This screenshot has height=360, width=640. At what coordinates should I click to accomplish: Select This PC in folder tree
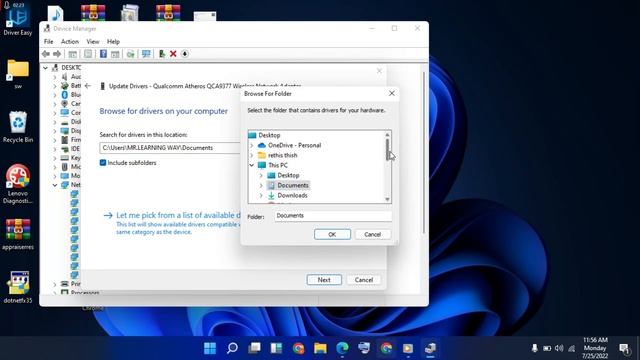[278, 165]
